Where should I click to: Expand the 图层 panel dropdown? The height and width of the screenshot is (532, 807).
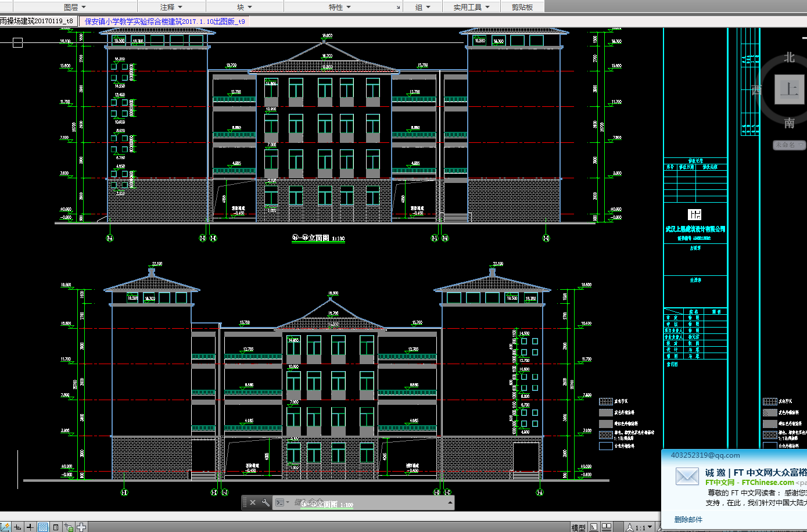75,7
